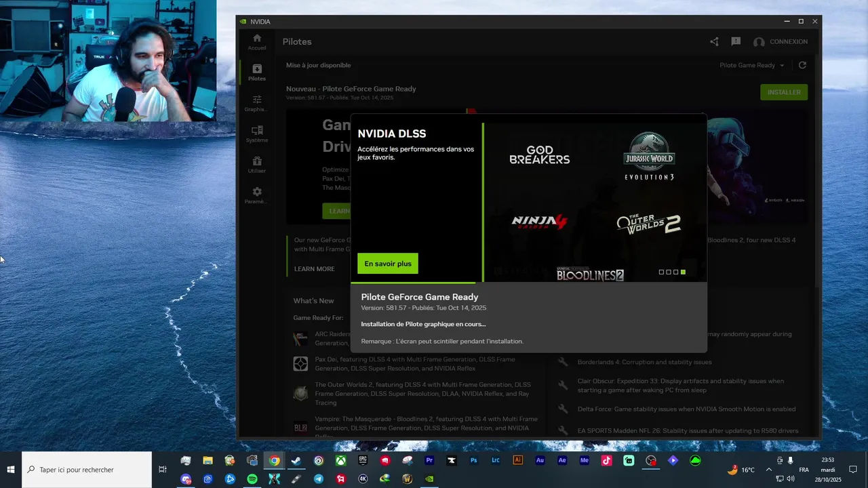The image size is (868, 488).
Task: Click the Bloodlines 2 logo
Action: point(590,274)
